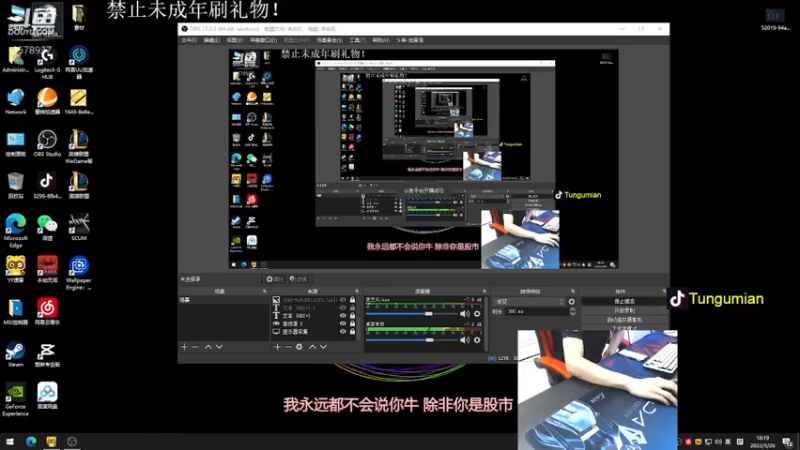Open microphone channel settings gear in mixer
Screen dimensions: 800x450
coord(477,314)
